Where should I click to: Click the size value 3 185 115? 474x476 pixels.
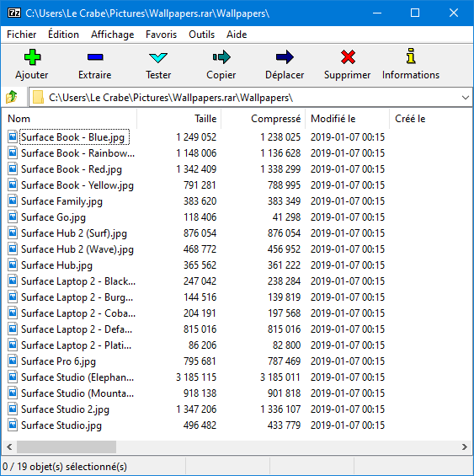coord(196,377)
